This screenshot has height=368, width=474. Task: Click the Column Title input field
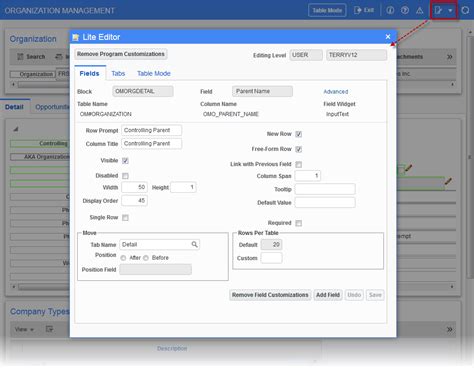click(151, 144)
